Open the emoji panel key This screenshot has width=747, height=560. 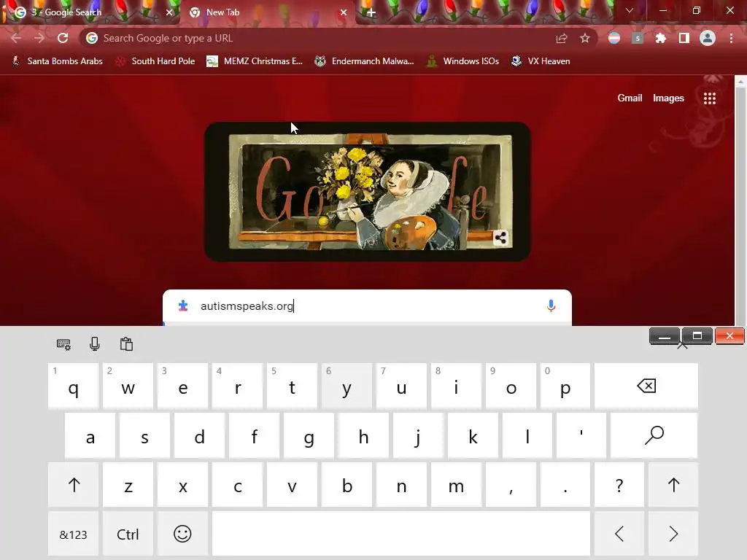pos(182,534)
